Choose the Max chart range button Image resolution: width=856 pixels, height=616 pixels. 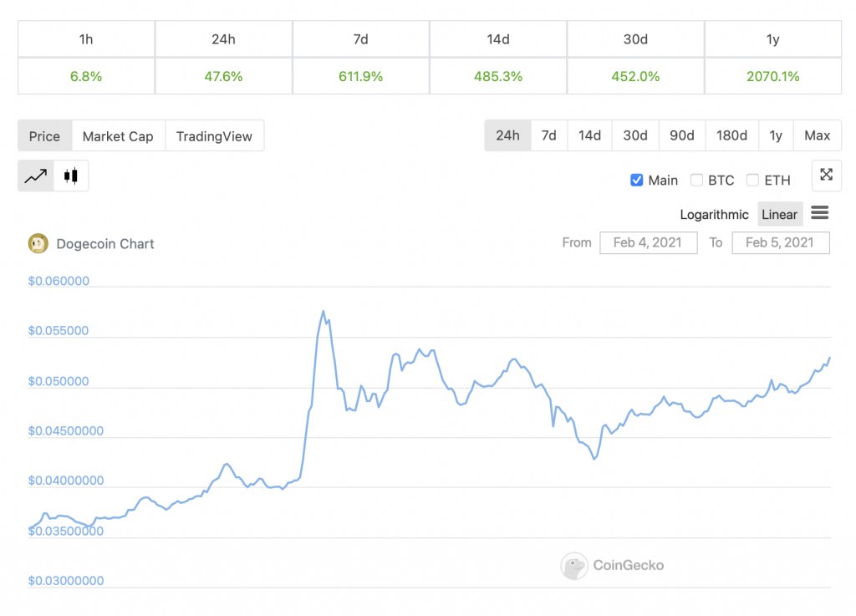pos(818,135)
